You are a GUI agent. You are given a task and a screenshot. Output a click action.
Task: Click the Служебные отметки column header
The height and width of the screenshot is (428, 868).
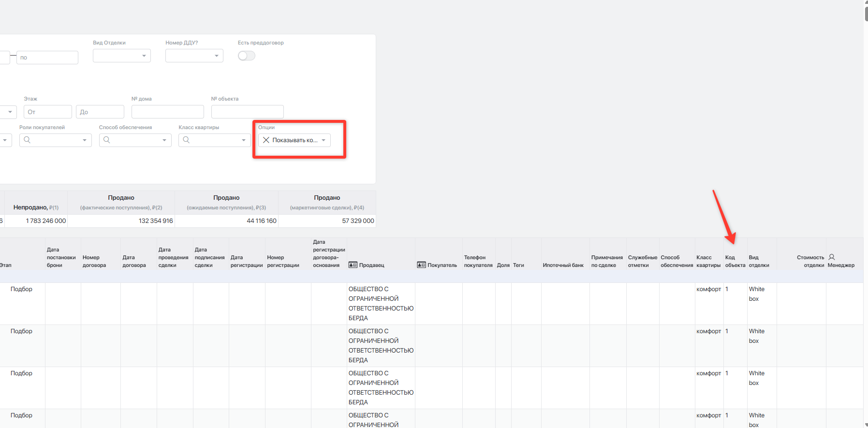click(x=643, y=261)
